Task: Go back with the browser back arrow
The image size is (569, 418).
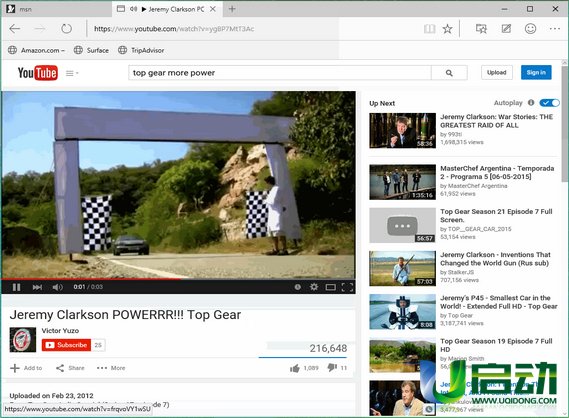Action: pyautogui.click(x=15, y=29)
